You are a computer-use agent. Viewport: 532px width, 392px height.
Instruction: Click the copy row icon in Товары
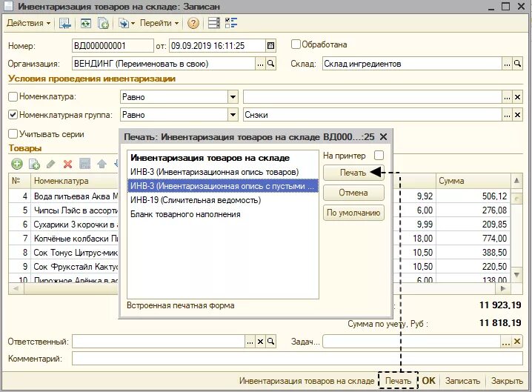pyautogui.click(x=34, y=165)
